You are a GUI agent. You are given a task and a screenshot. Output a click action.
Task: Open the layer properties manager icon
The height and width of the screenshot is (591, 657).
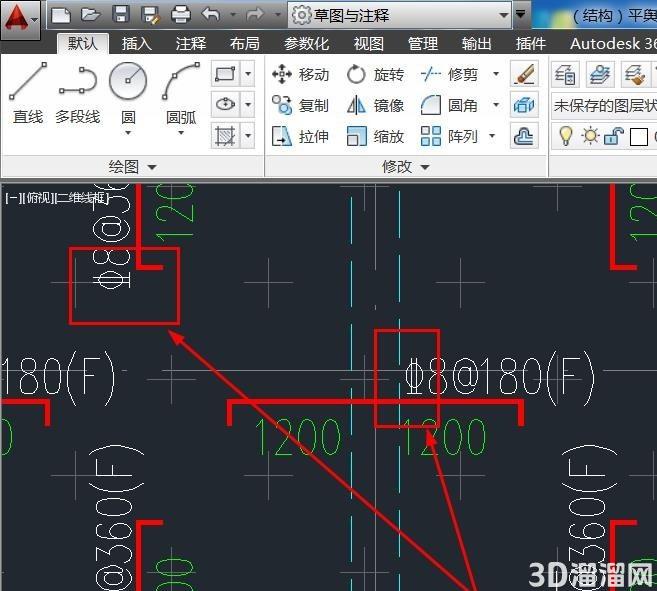pyautogui.click(x=565, y=74)
